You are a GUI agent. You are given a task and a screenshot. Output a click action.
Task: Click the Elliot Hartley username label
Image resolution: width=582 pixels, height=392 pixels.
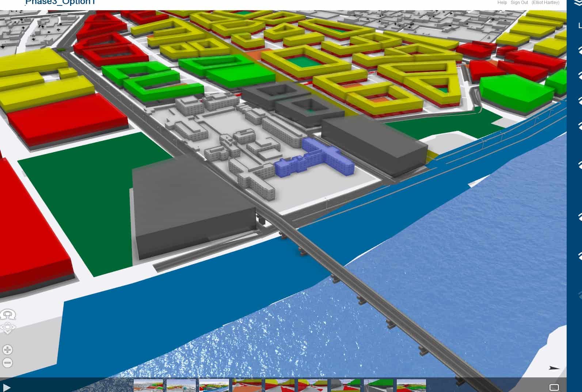(x=545, y=3)
